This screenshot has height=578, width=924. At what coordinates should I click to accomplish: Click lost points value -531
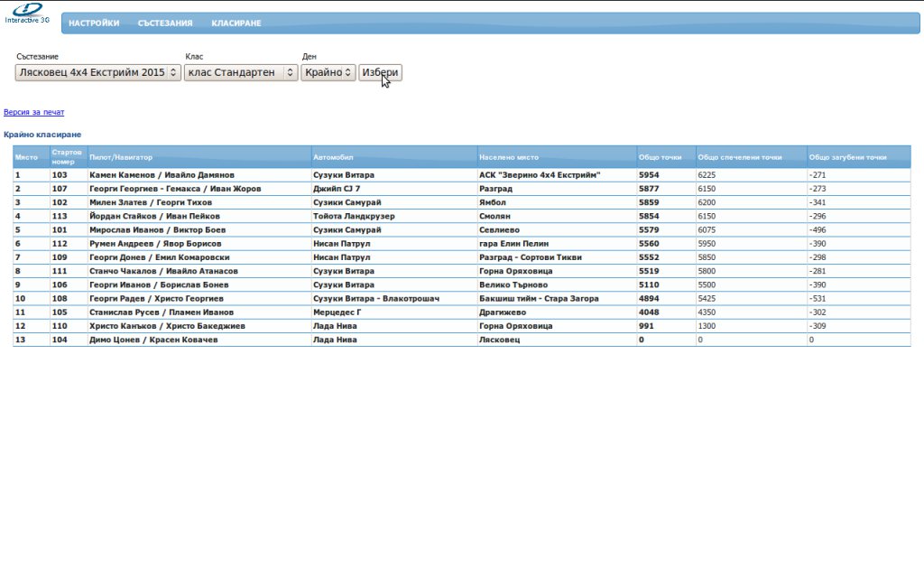pyautogui.click(x=818, y=298)
